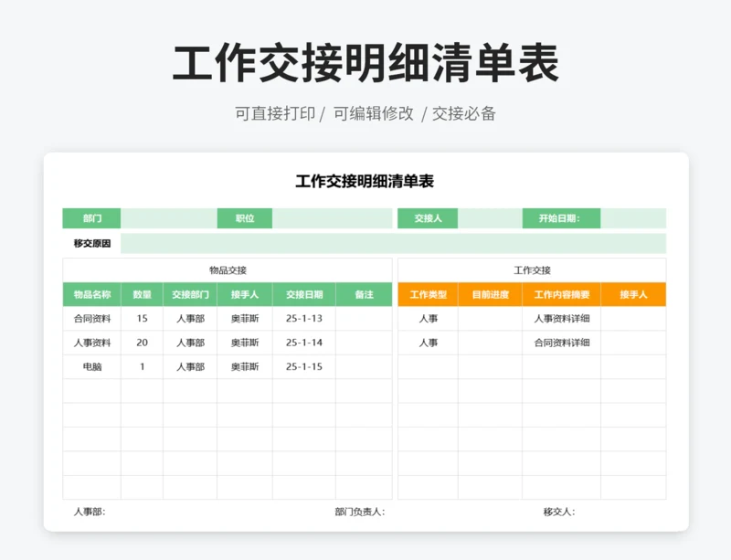Click the empty field after 交接人
The height and width of the screenshot is (560, 731).
coord(490,218)
